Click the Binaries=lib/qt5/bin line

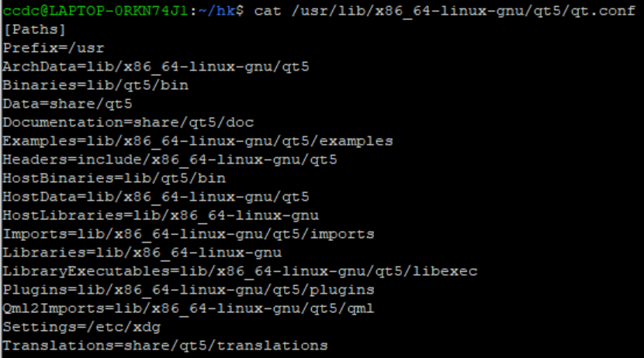point(95,85)
